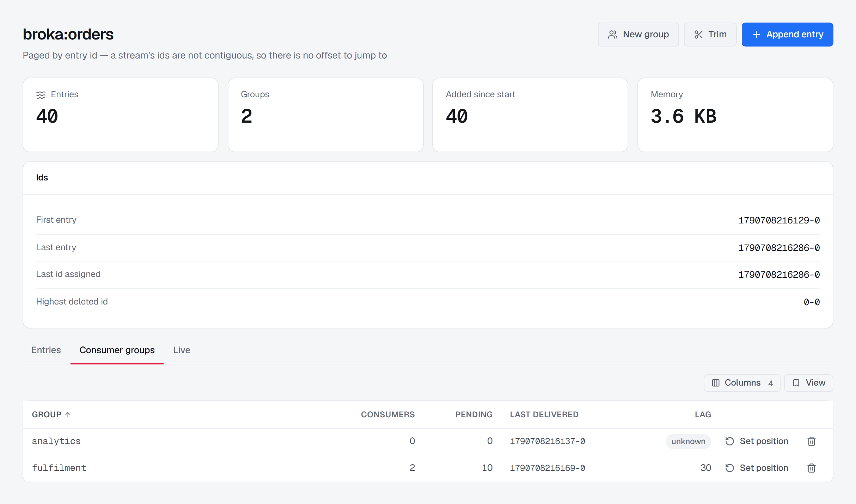Sort by LAG column header
The image size is (856, 504).
[703, 414]
